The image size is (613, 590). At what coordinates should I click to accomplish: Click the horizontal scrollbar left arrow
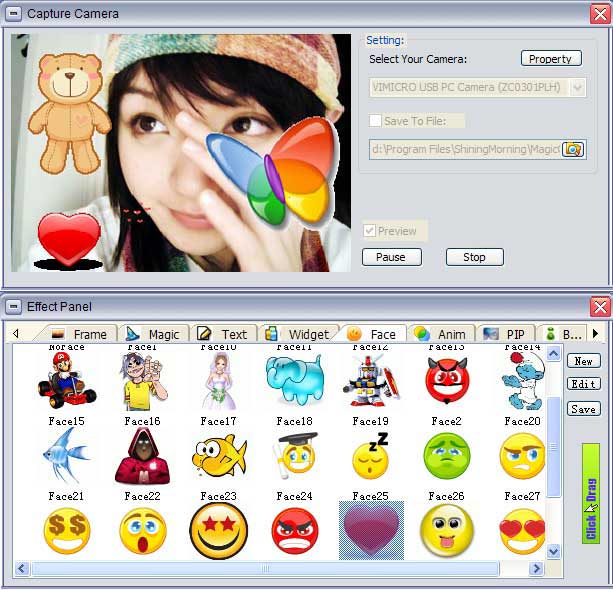click(x=22, y=568)
